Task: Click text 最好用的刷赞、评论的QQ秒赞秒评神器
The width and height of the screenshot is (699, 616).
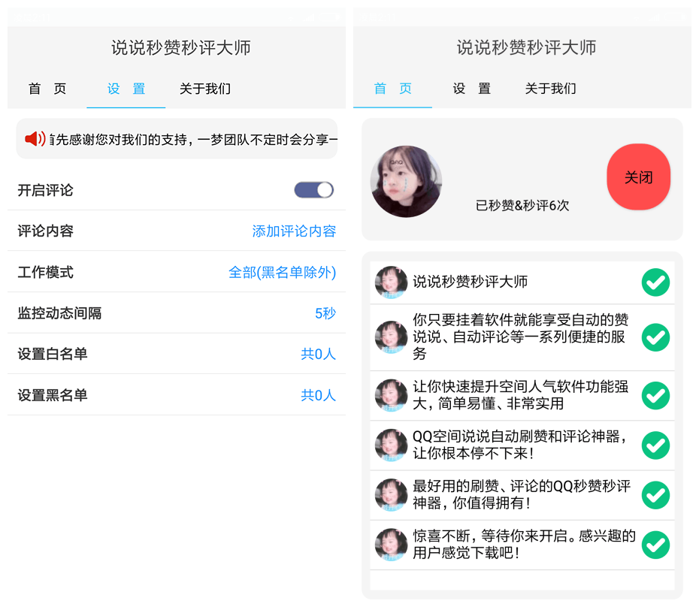Action: click(522, 494)
